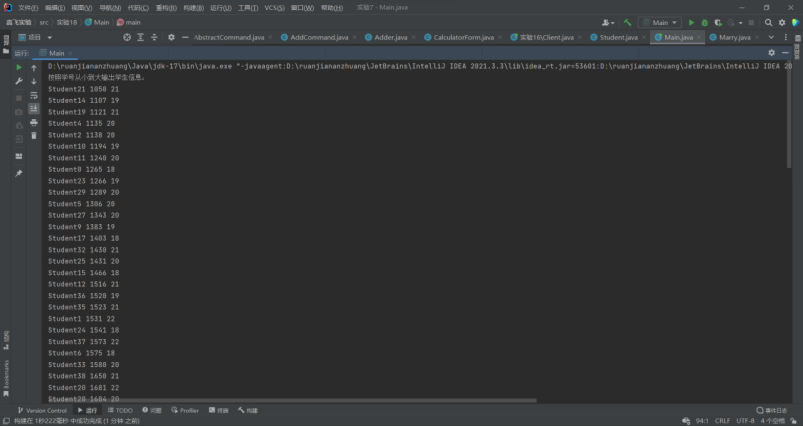The image size is (803, 427).
Task: Click the down arrow to go down the stack trace
Action: point(34,81)
